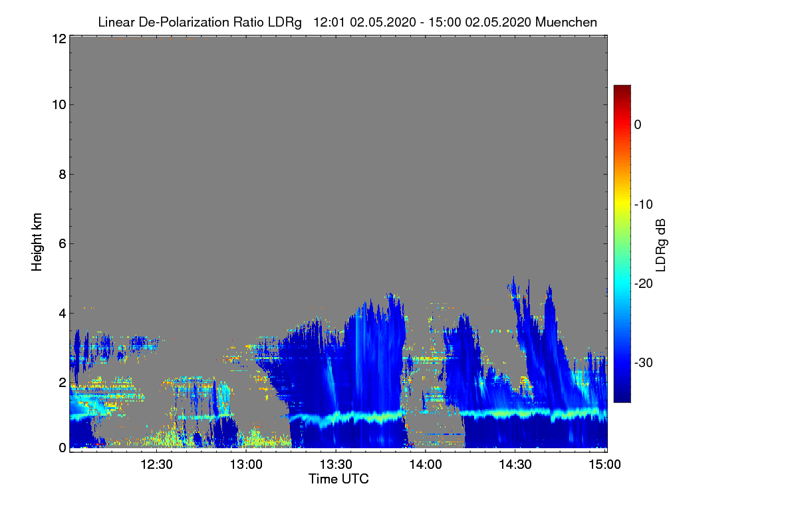Click the 0 km height tick label

[x=61, y=448]
